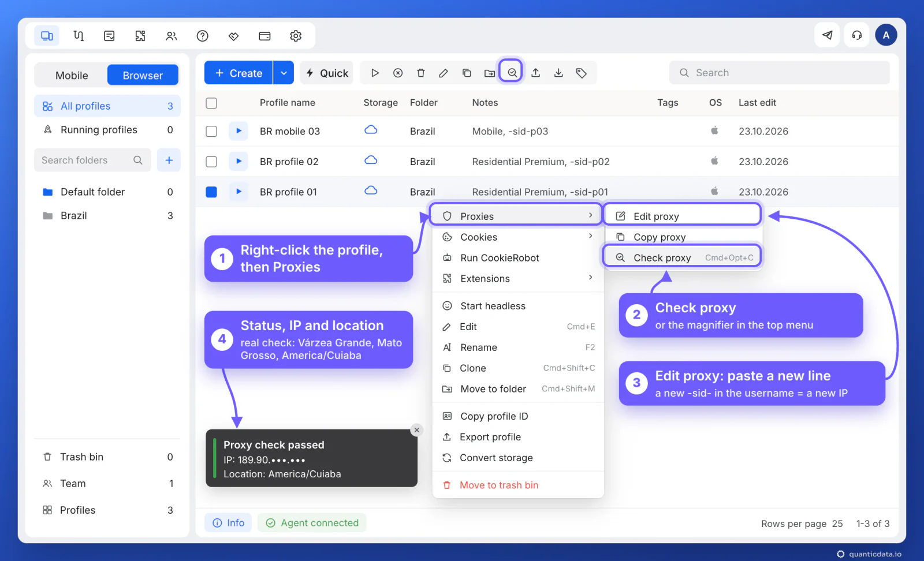This screenshot has width=924, height=561.
Task: Click the clone copy icon in toolbar
Action: click(x=467, y=73)
